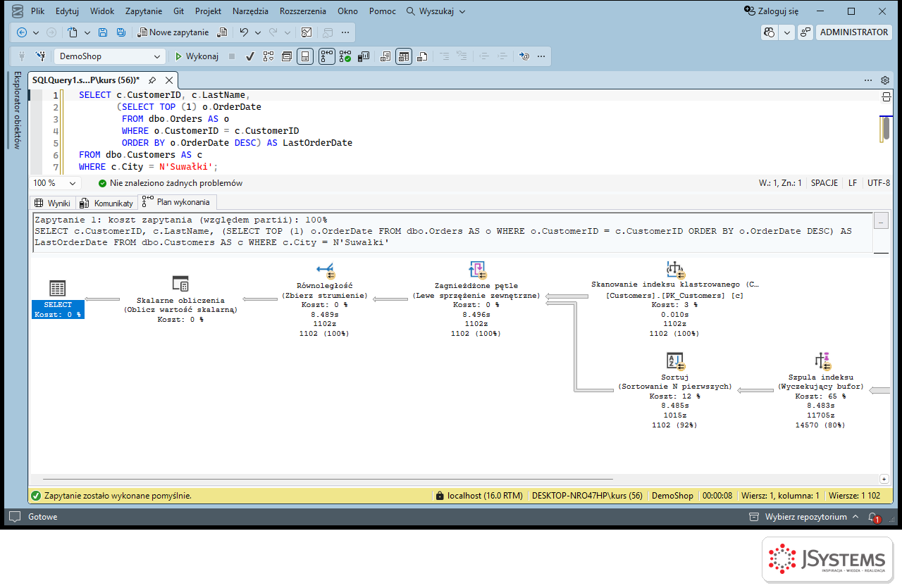Click the navigate backward arrow icon
Image resolution: width=902 pixels, height=588 pixels.
point(21,32)
